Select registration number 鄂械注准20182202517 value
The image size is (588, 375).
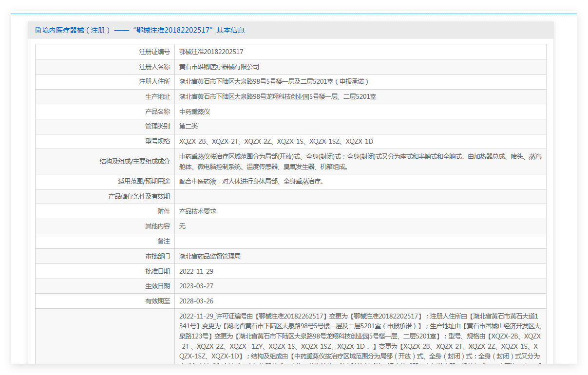pos(211,52)
